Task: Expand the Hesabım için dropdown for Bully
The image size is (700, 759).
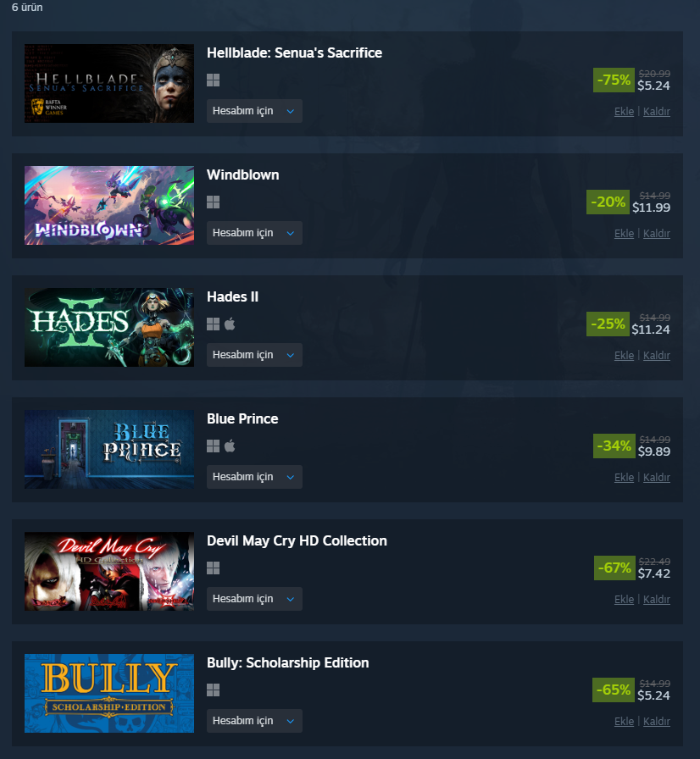Action: 254,721
